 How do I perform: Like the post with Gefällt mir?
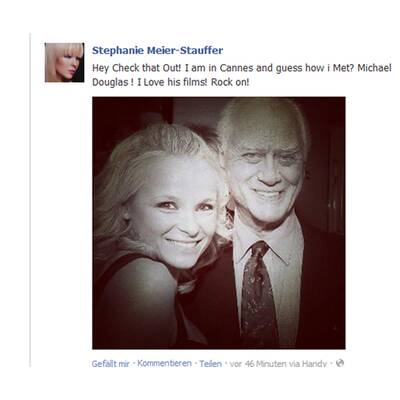110,364
